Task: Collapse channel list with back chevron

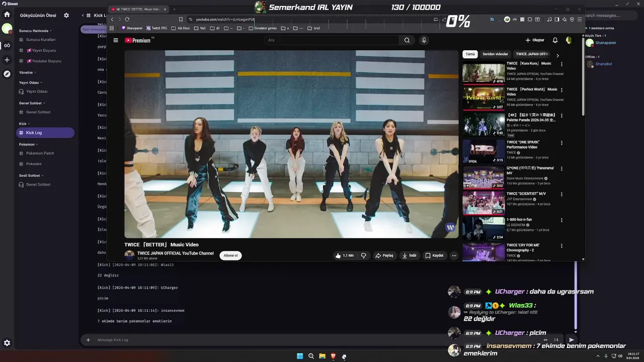Action: coord(83,15)
